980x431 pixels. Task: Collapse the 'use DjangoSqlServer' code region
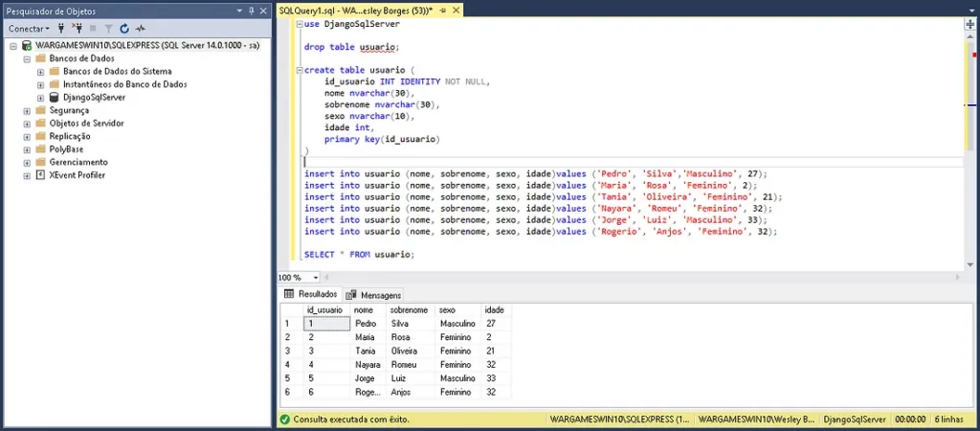click(300, 24)
